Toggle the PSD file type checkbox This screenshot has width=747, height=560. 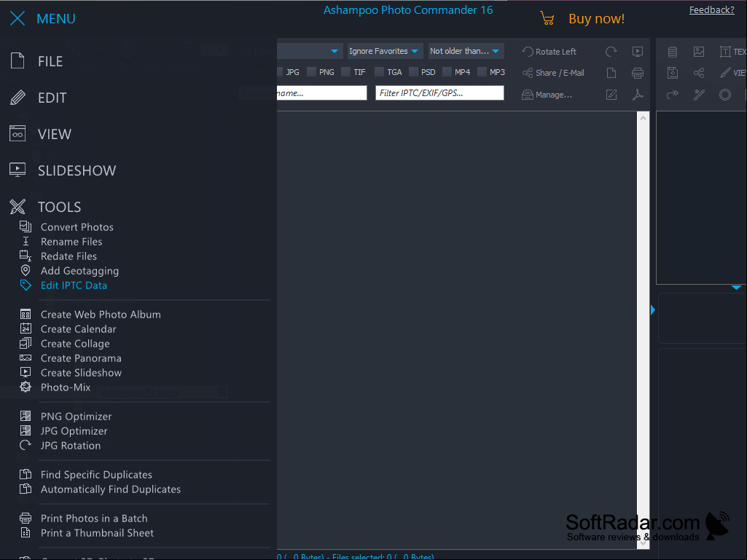pos(413,72)
